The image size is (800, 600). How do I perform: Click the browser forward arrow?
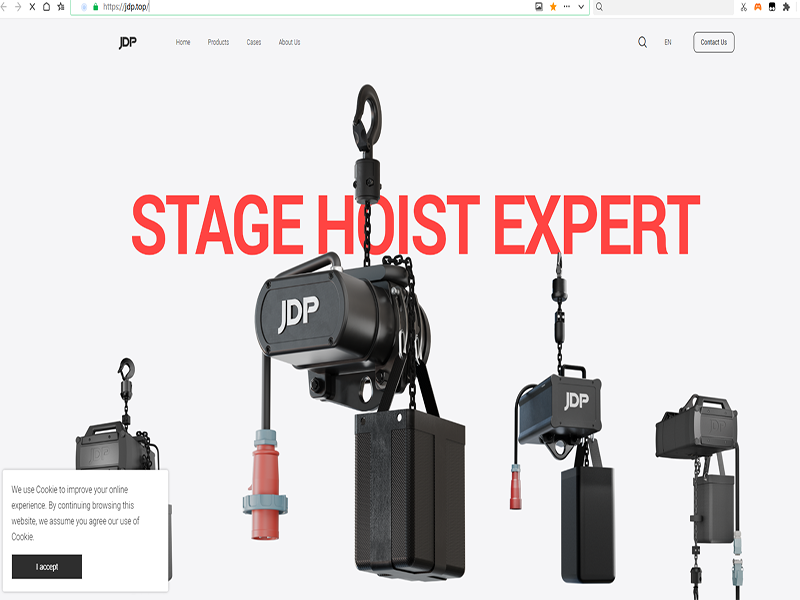pyautogui.click(x=18, y=6)
